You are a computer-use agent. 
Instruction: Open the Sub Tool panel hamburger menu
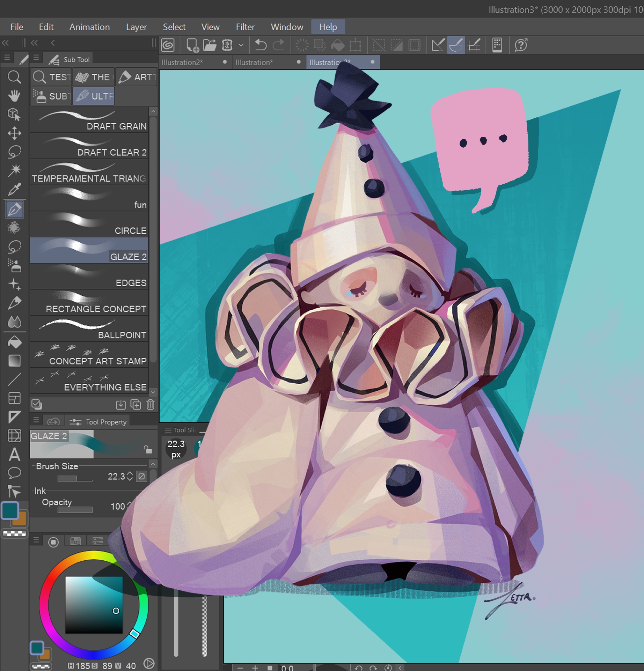click(x=36, y=58)
